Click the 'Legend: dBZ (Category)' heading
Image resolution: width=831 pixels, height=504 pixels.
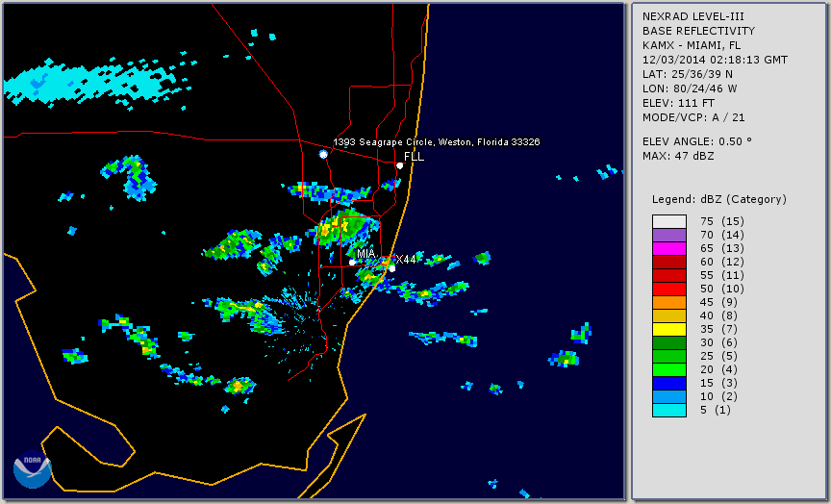tap(719, 199)
